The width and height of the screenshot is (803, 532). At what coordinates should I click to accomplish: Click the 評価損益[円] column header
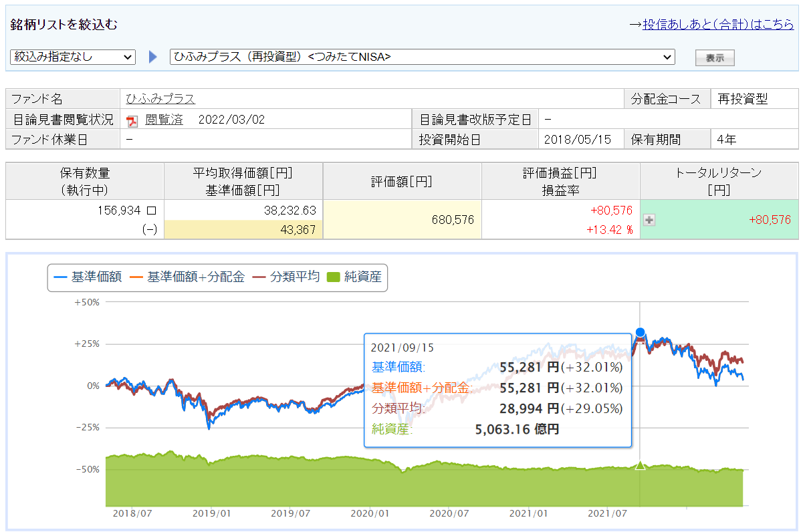(x=560, y=181)
